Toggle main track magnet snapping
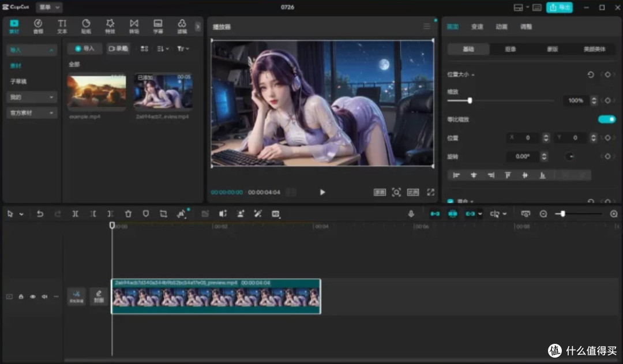The width and height of the screenshot is (623, 364). click(x=435, y=214)
